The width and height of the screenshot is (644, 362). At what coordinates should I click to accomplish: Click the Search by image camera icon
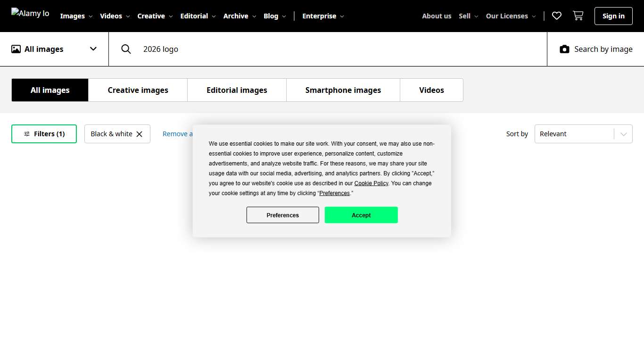pos(564,49)
